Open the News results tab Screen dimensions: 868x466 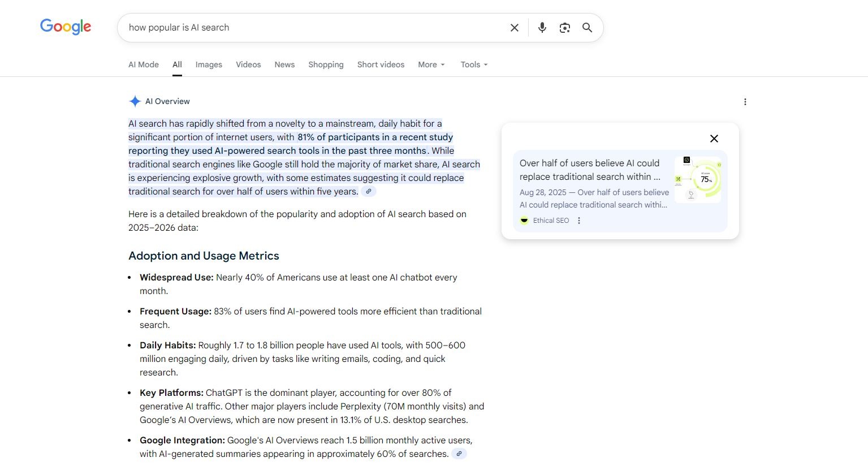tap(284, 64)
